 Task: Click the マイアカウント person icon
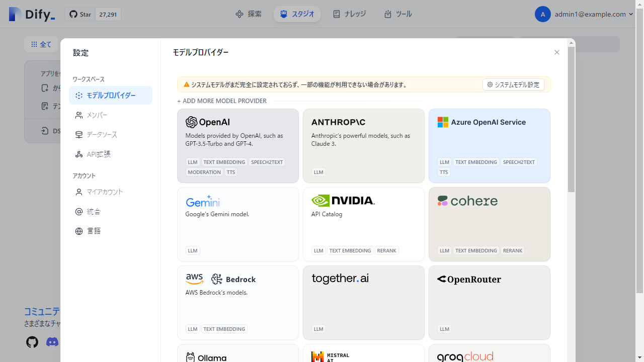(x=79, y=192)
